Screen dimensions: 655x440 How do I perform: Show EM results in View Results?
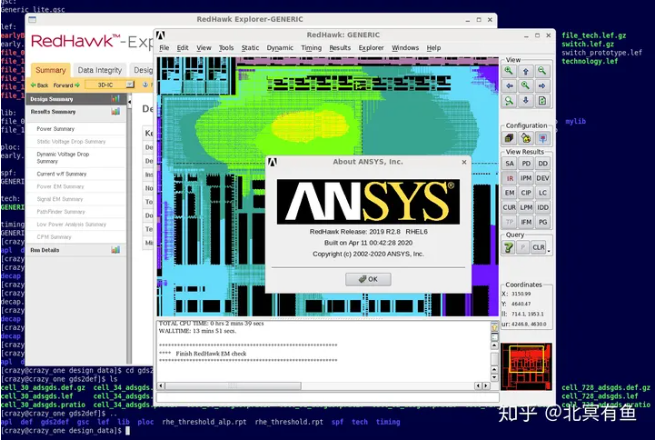509,193
